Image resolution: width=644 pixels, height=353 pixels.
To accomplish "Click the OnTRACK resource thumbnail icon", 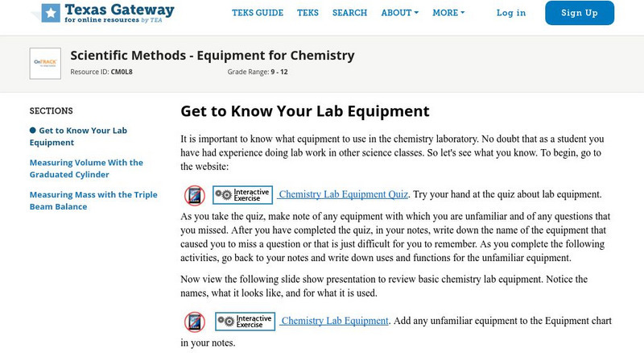I will (45, 64).
